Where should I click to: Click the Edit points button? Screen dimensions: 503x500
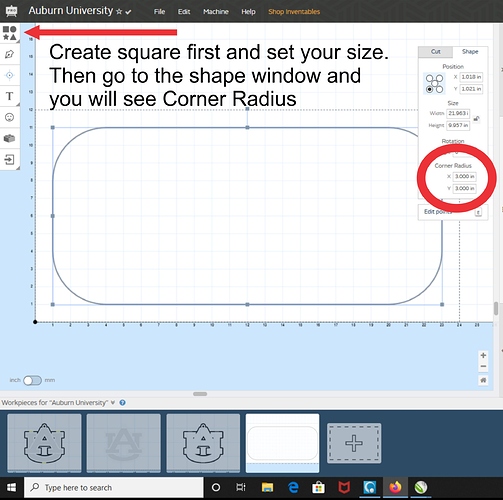(453, 212)
